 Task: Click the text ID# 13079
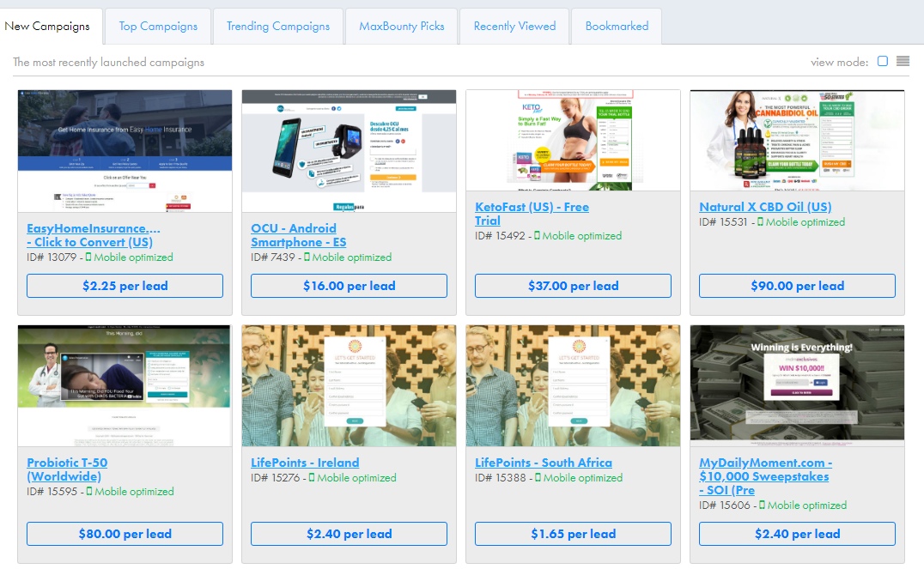(x=52, y=257)
